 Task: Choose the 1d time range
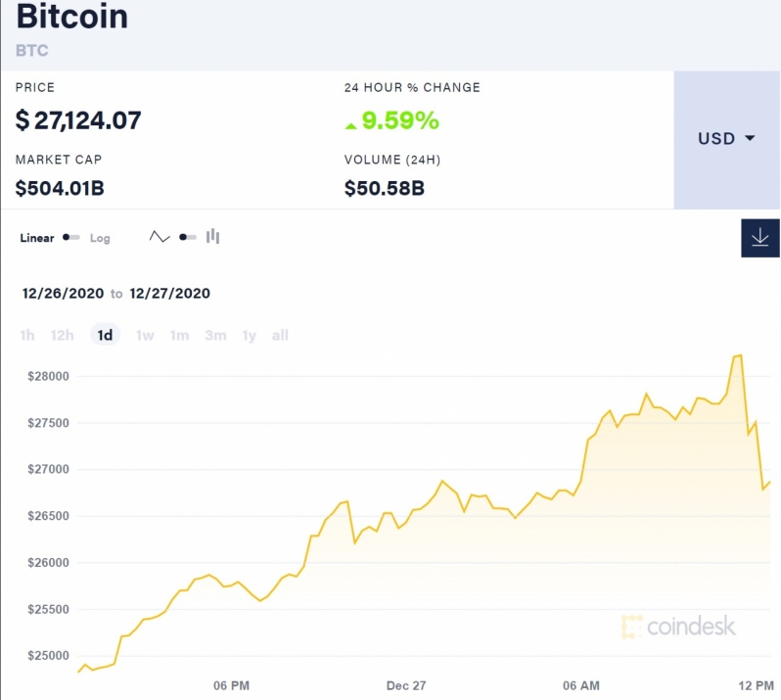tap(105, 335)
